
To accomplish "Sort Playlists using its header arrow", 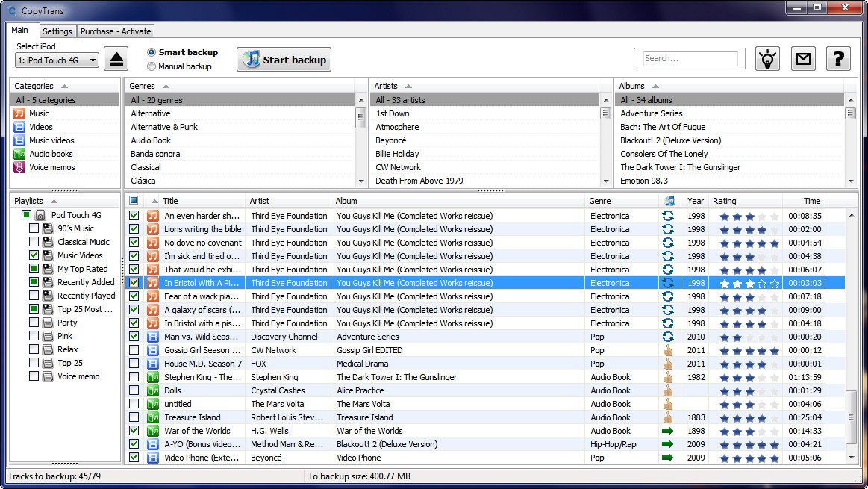I will [x=54, y=202].
